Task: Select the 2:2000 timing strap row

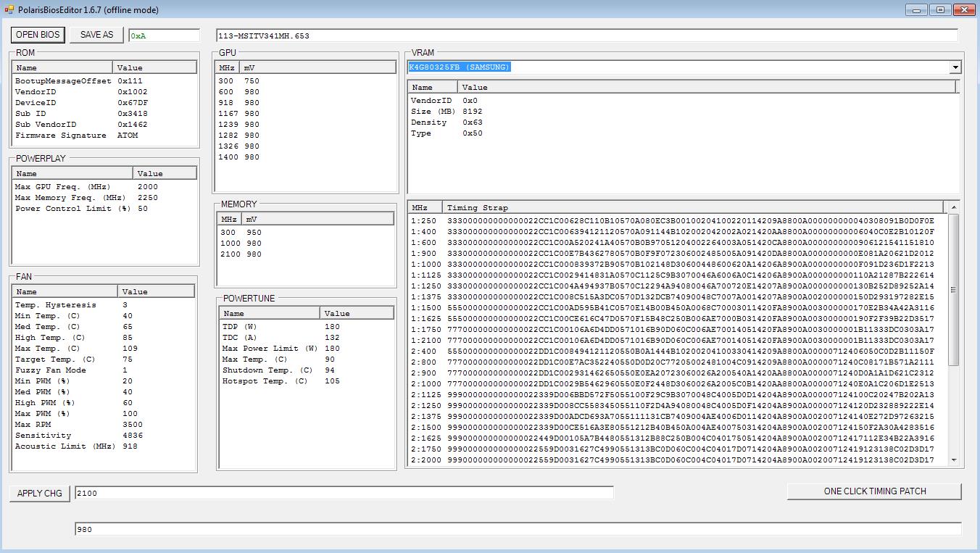Action: click(x=677, y=460)
